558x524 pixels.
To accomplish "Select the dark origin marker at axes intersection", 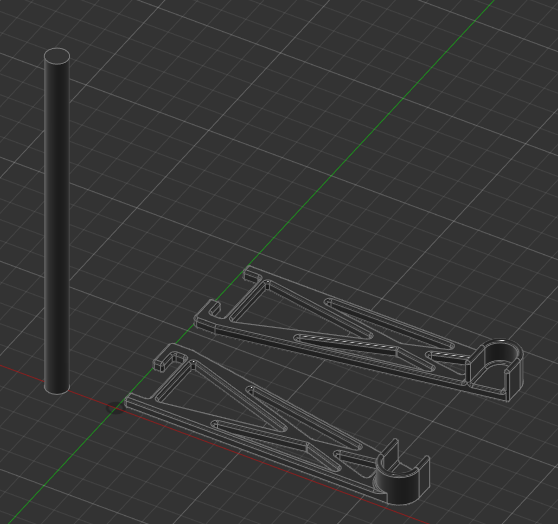I will click(115, 408).
